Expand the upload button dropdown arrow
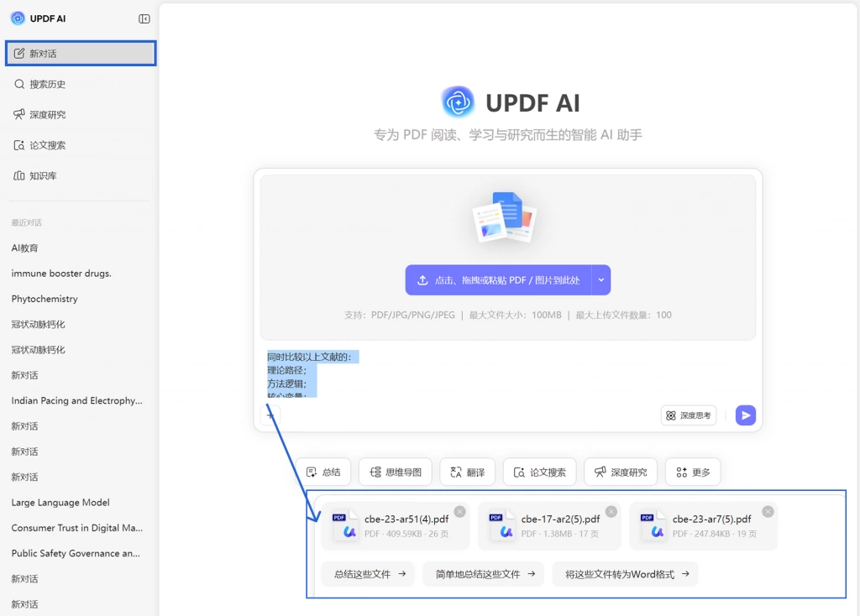 [x=601, y=280]
